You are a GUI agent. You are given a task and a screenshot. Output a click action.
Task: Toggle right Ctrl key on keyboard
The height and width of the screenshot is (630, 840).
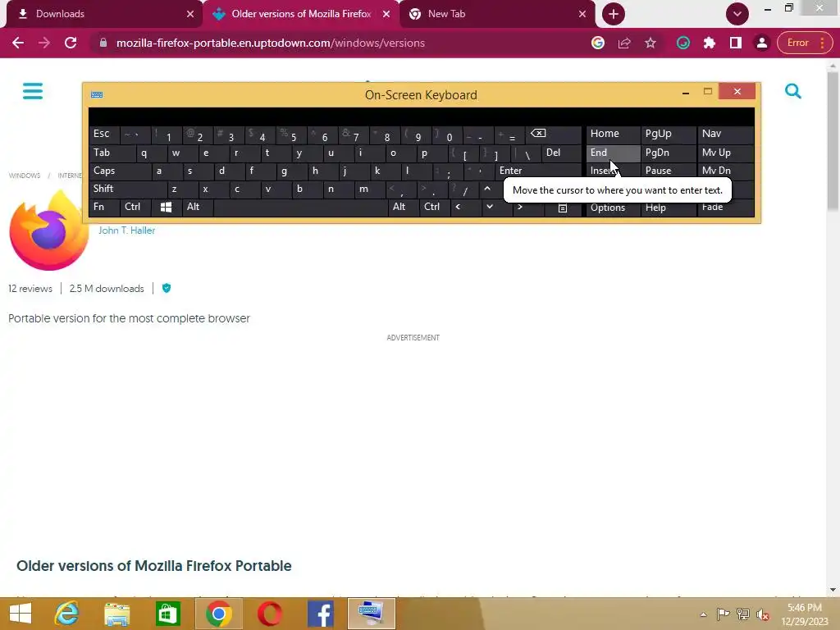(434, 207)
